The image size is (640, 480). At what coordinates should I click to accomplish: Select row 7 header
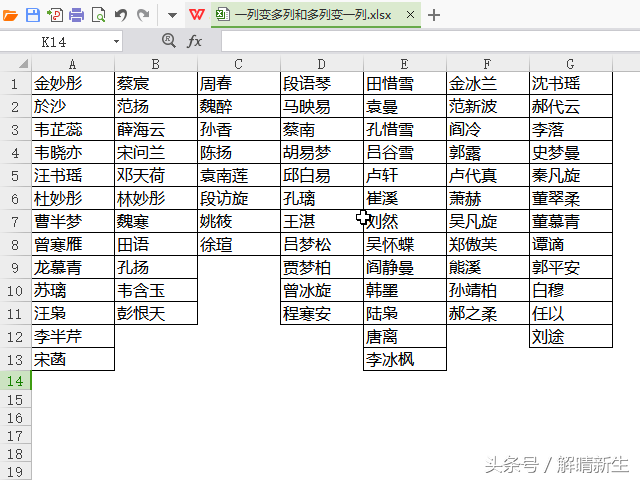(x=15, y=222)
